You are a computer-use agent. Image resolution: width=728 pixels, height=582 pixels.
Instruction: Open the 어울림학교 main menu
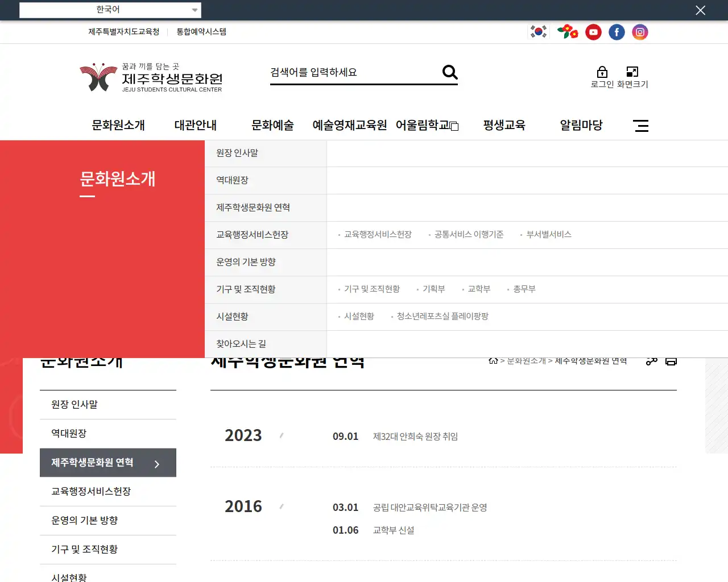click(427, 125)
